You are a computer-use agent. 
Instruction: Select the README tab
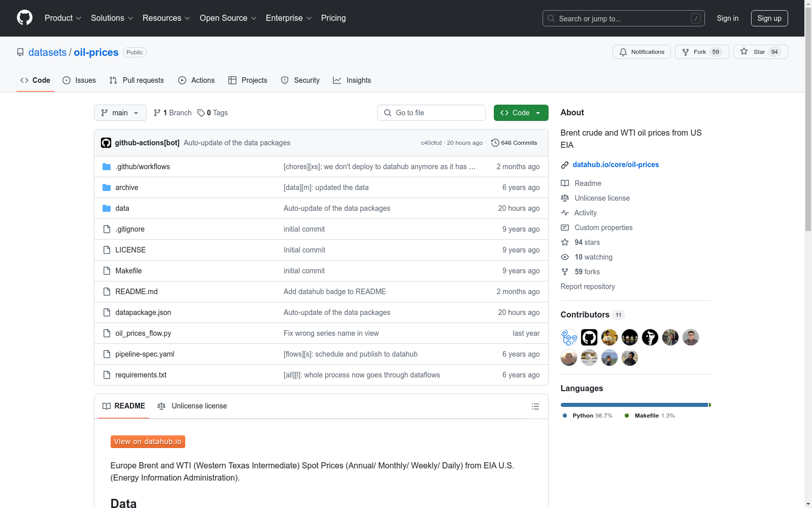(x=124, y=406)
